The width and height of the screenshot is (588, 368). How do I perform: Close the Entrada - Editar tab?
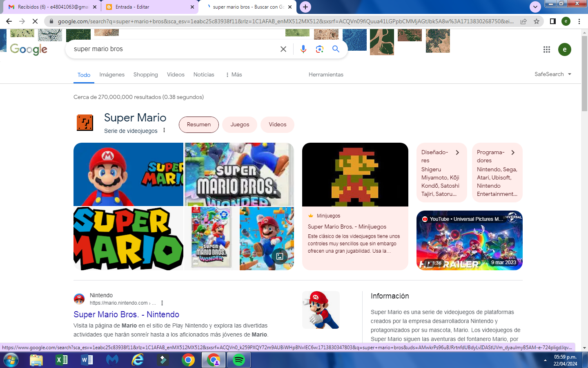click(x=192, y=7)
